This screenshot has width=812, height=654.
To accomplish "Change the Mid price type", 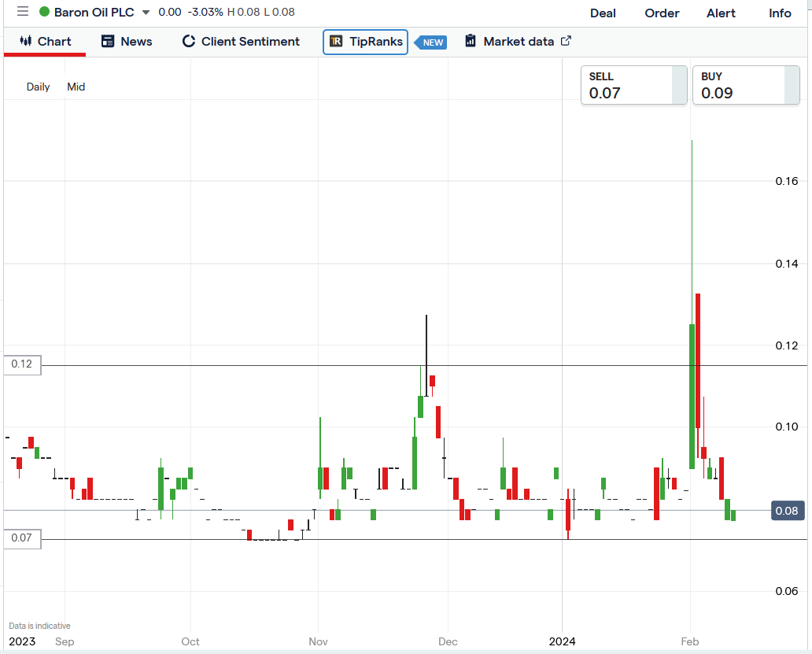I will point(76,87).
